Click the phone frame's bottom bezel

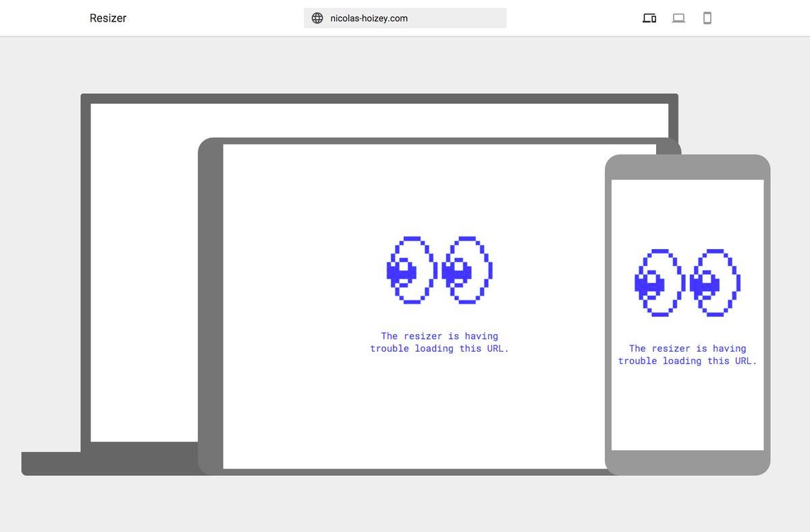pyautogui.click(x=687, y=462)
